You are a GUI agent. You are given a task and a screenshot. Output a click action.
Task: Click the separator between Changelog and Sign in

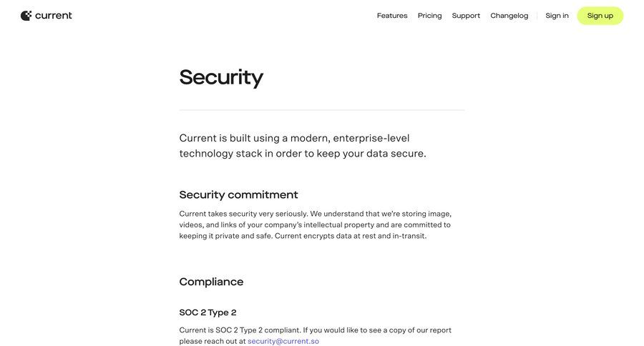pyautogui.click(x=537, y=16)
